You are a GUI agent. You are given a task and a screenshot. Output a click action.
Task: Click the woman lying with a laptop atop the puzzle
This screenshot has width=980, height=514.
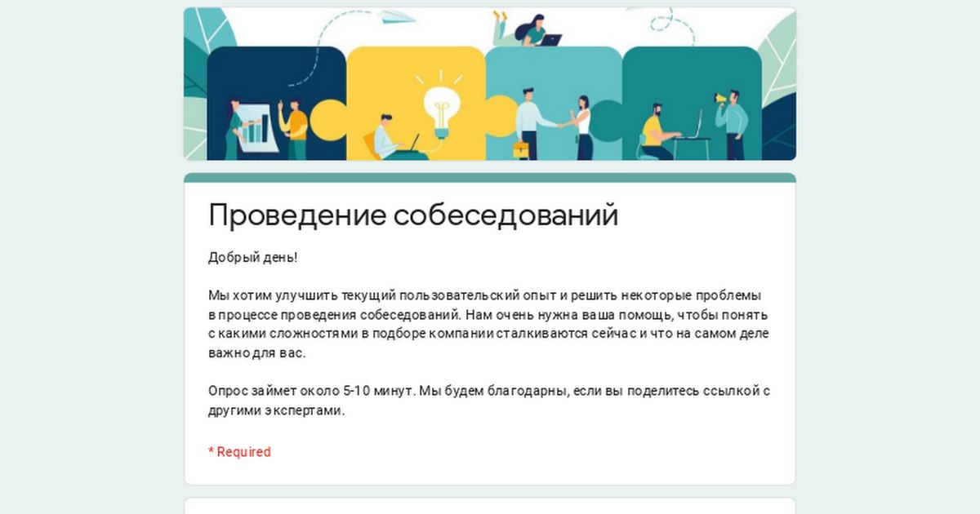[526, 29]
